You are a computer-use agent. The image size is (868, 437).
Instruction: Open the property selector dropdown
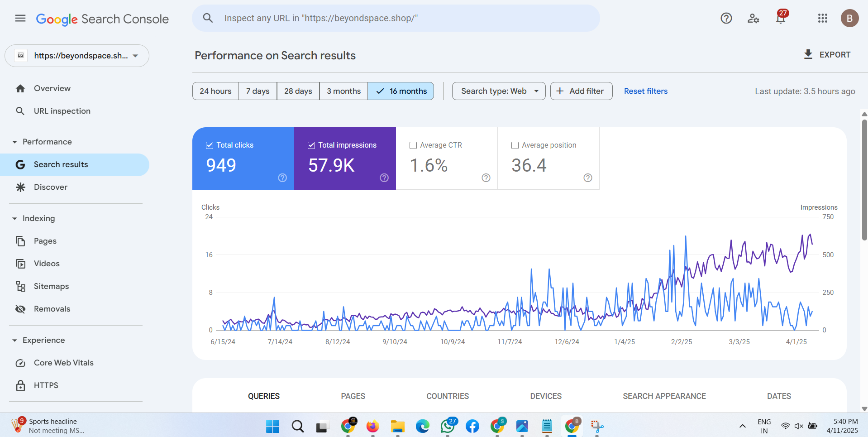(x=77, y=56)
